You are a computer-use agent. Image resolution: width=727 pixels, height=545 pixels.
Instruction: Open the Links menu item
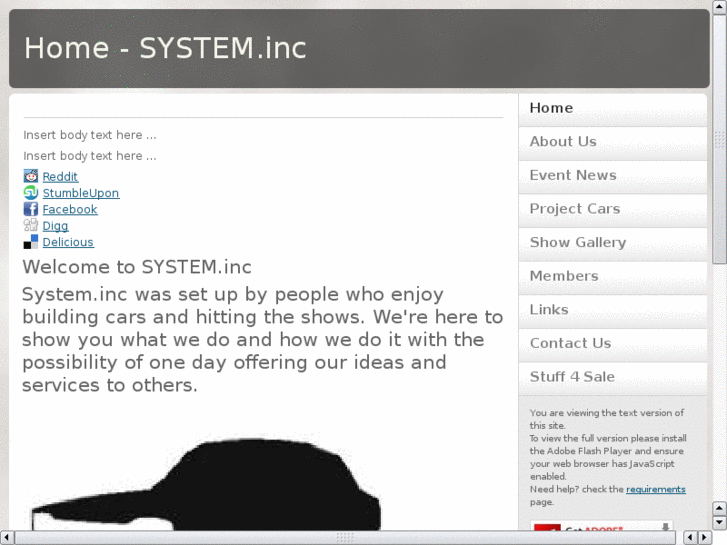pos(549,310)
